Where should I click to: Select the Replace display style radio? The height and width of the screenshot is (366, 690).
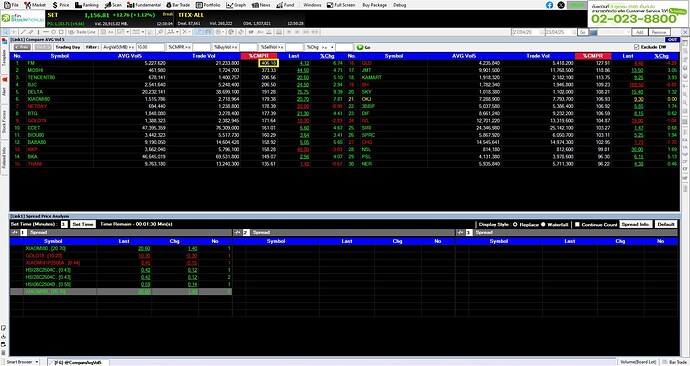coord(515,224)
